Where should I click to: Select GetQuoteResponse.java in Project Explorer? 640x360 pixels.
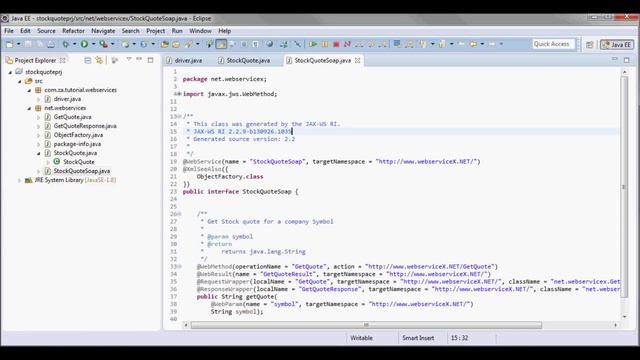(85, 126)
